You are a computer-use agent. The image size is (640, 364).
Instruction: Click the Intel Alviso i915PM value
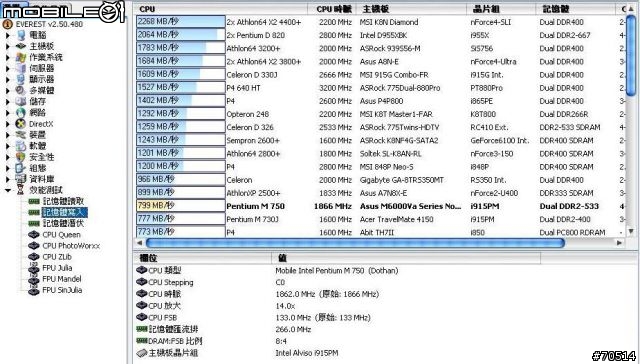point(307,353)
